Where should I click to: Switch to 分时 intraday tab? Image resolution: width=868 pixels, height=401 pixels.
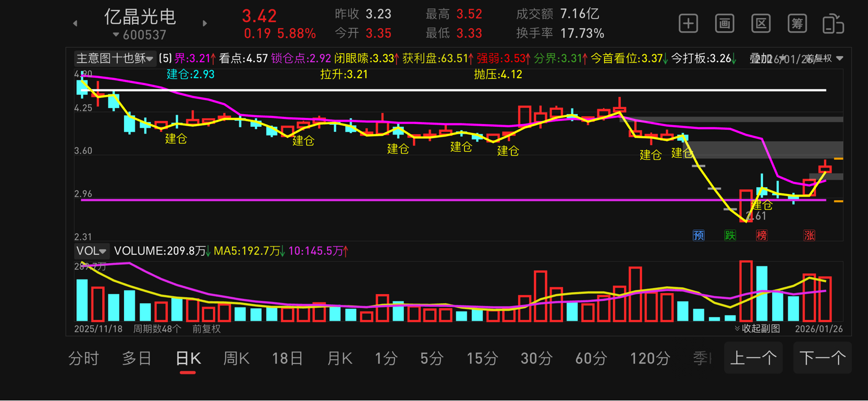point(83,358)
